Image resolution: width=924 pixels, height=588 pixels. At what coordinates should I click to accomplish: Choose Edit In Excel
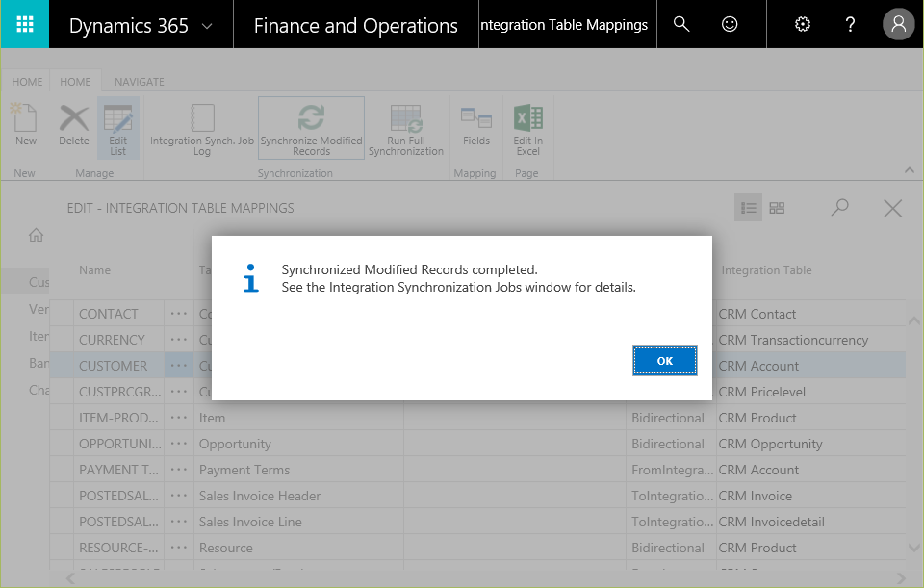coord(528,128)
